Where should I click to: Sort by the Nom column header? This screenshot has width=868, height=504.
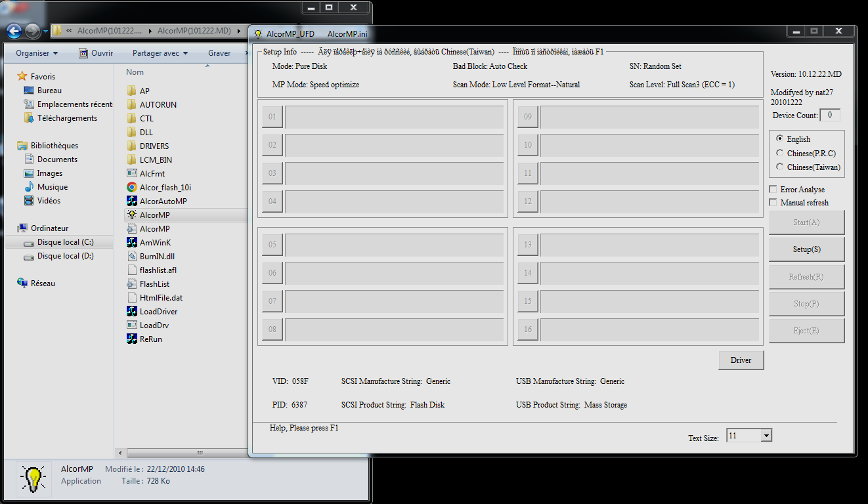pyautogui.click(x=135, y=72)
